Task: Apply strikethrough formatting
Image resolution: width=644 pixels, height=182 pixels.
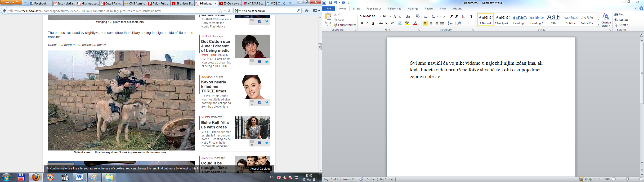Action: [381, 23]
